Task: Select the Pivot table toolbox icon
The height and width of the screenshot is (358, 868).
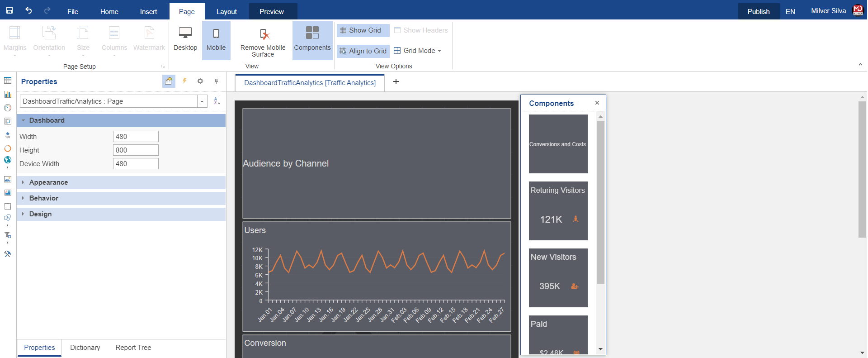Action: coord(8,121)
